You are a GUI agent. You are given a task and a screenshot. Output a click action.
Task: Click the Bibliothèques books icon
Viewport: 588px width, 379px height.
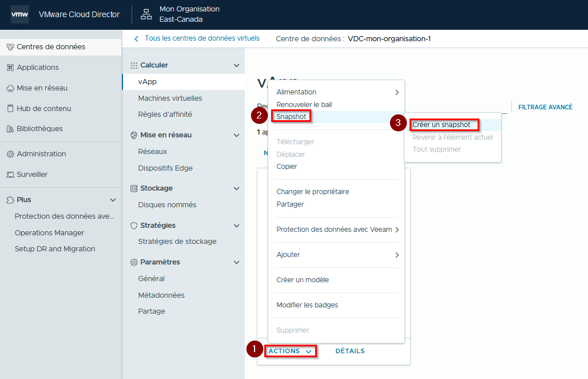coord(10,129)
